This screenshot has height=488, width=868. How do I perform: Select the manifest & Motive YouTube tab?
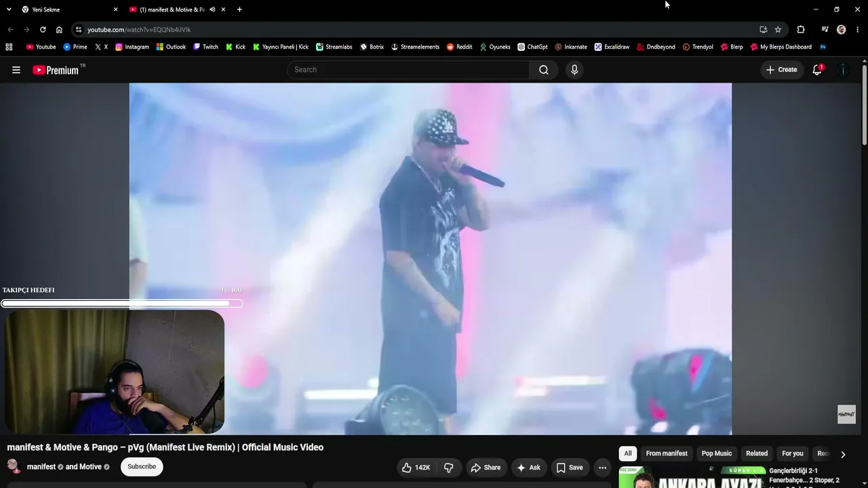(x=176, y=9)
